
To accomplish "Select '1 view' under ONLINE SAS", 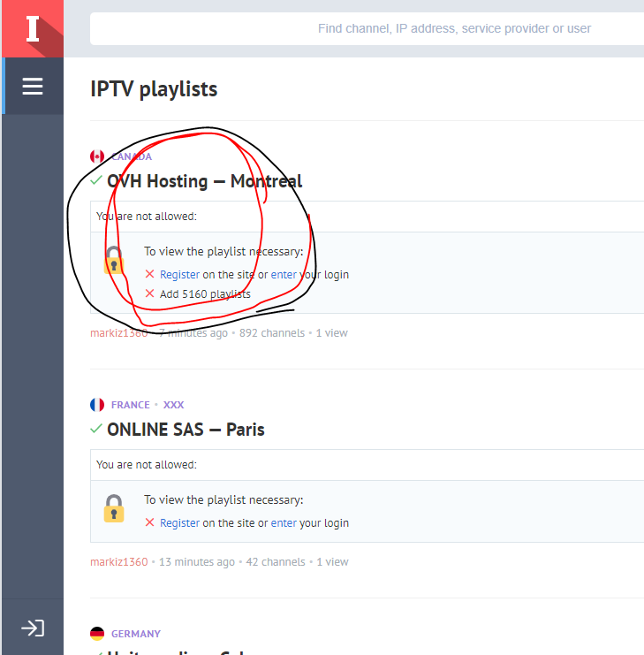I will (x=332, y=562).
